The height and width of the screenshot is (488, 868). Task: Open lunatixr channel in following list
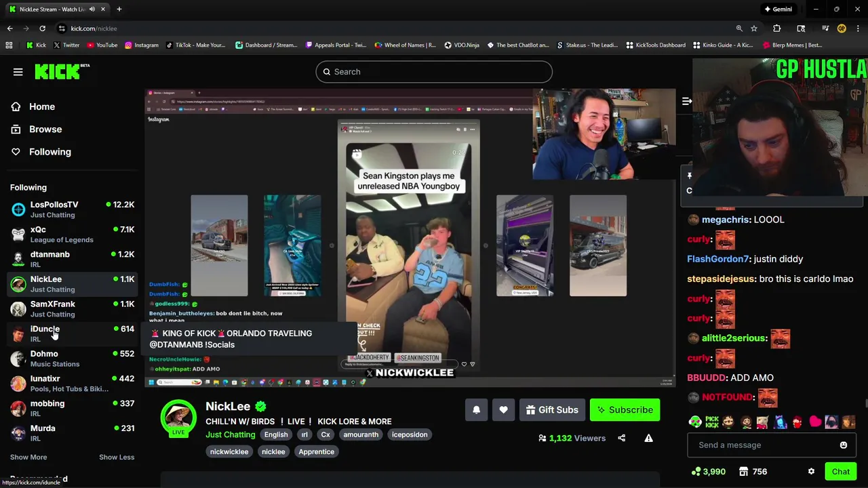pos(73,384)
